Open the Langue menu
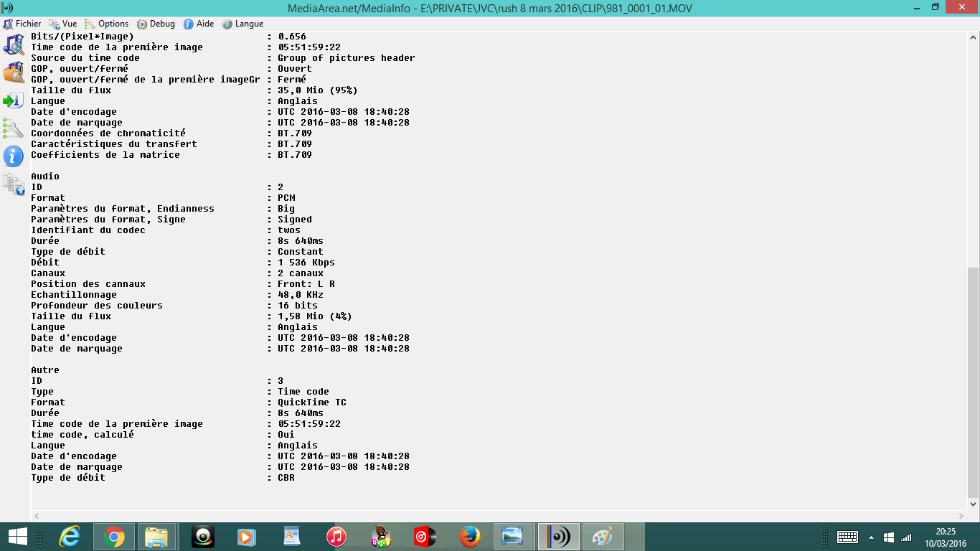Viewport: 980px width, 551px height. coord(242,24)
